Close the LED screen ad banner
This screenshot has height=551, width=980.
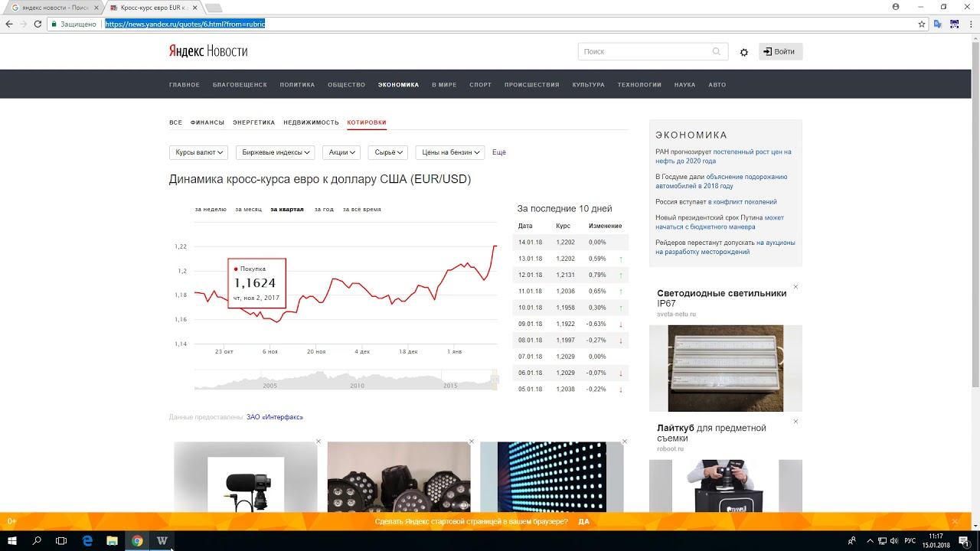(x=625, y=442)
